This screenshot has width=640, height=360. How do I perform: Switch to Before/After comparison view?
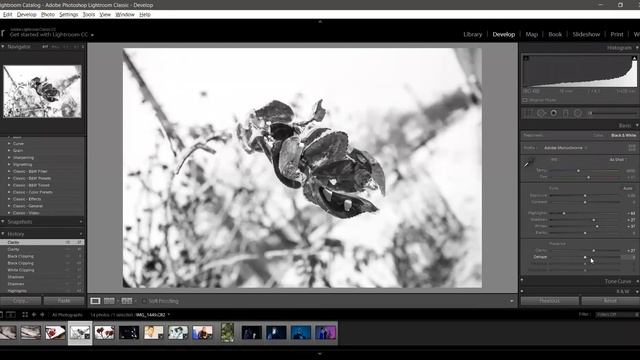pyautogui.click(x=127, y=301)
